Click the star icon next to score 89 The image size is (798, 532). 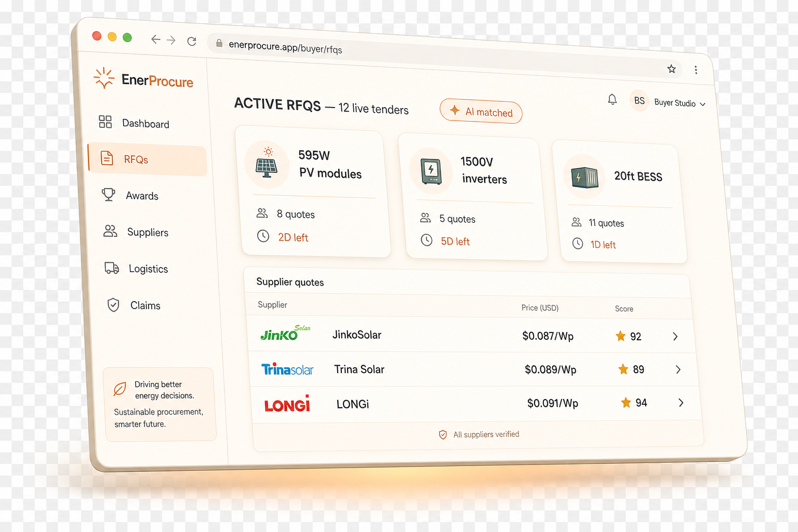click(623, 369)
